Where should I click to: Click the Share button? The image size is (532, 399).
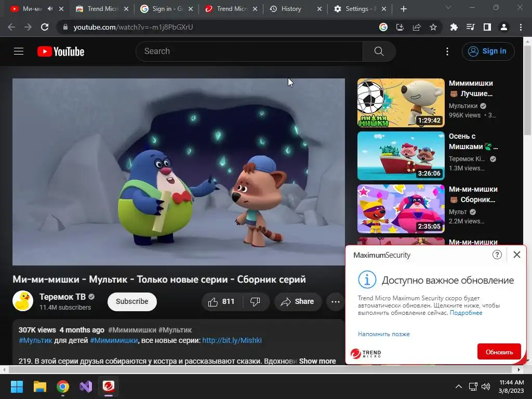[x=298, y=302]
